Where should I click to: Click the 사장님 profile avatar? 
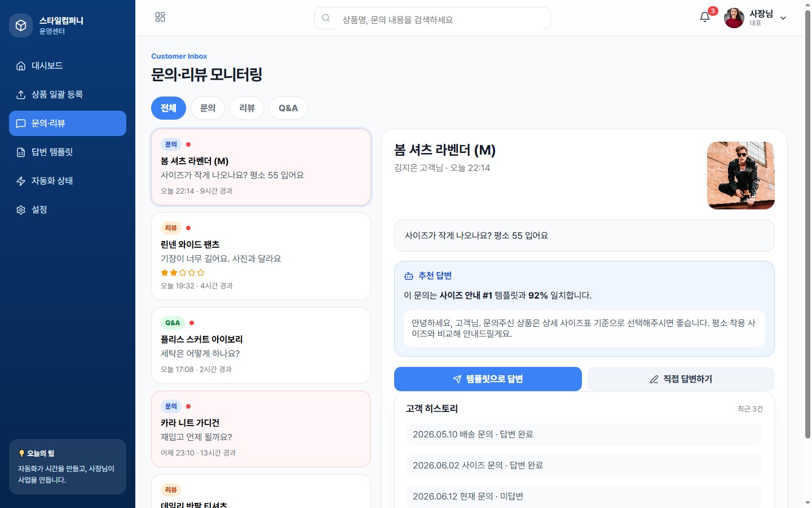click(x=734, y=18)
